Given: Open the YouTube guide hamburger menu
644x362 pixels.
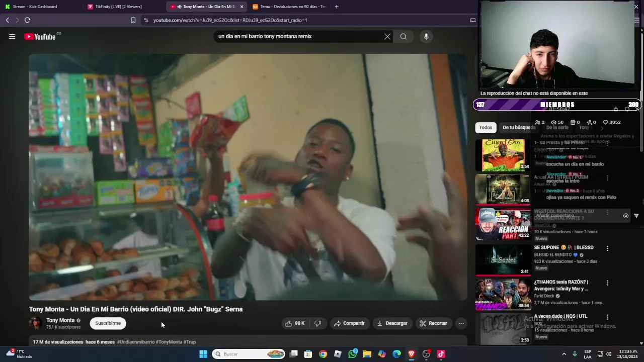Looking at the screenshot, I should click(12, 36).
